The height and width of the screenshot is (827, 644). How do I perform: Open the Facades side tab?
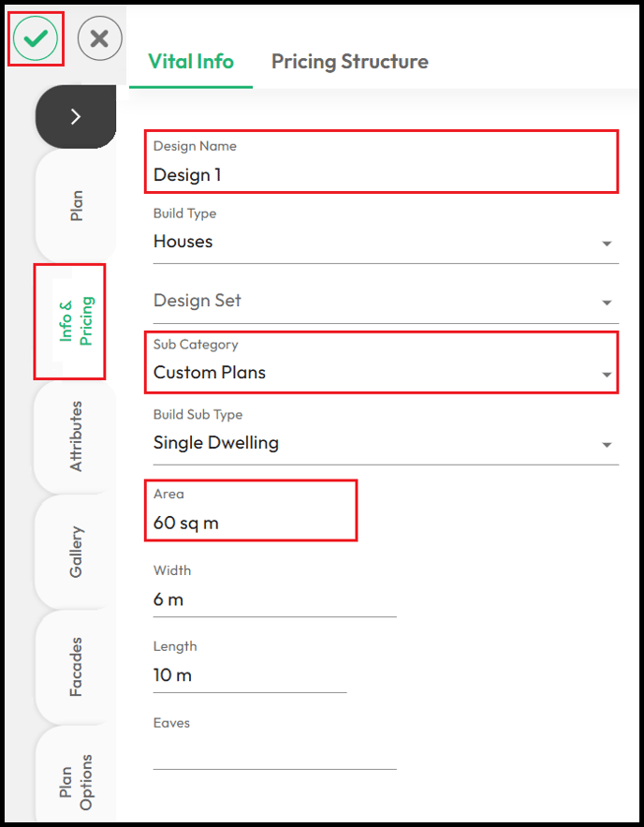76,667
